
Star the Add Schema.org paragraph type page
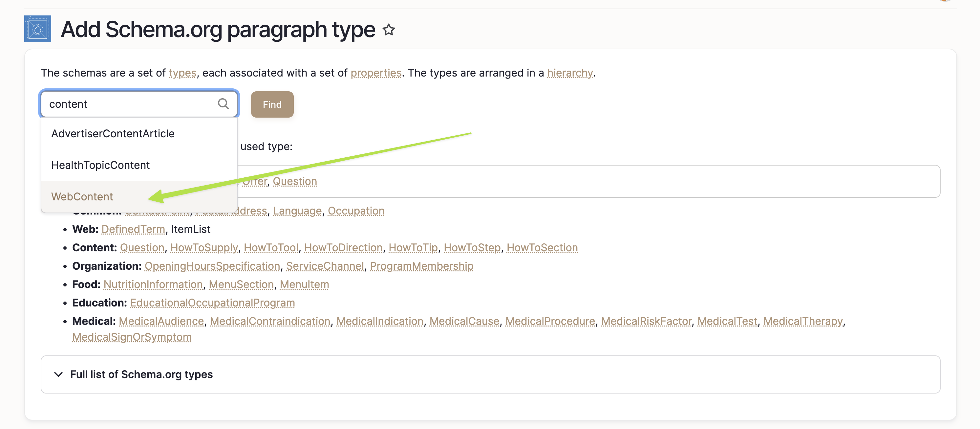389,29
